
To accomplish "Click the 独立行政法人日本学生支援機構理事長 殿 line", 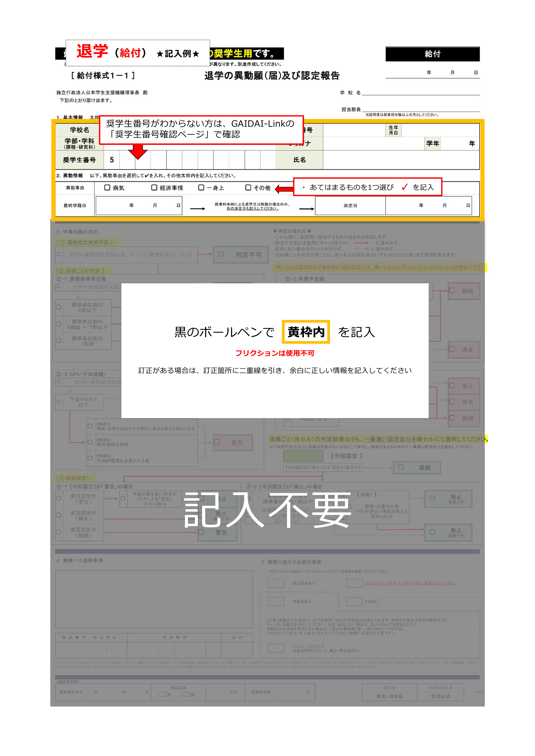I will (x=102, y=93).
